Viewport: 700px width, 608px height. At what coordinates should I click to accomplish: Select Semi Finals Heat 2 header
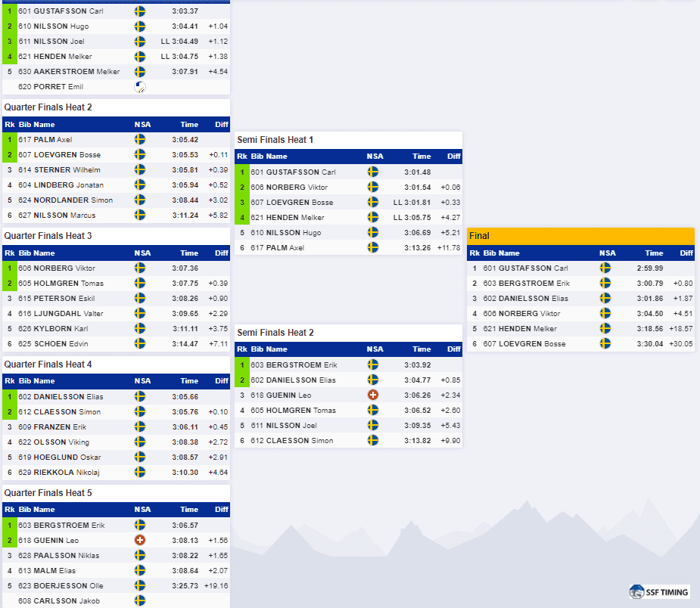348,333
